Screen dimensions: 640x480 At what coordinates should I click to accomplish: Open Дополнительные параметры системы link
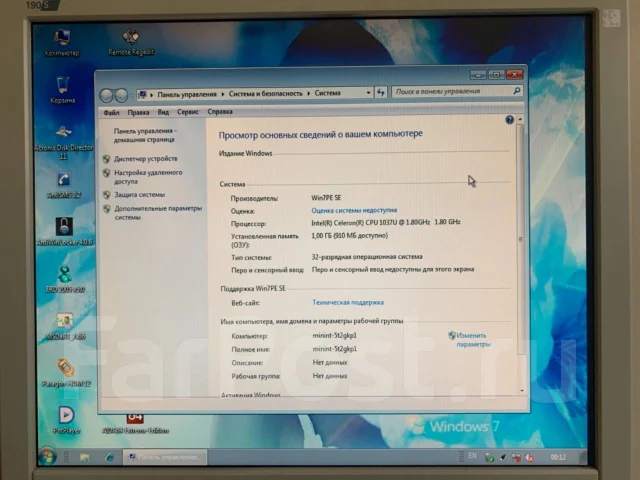[x=158, y=213]
